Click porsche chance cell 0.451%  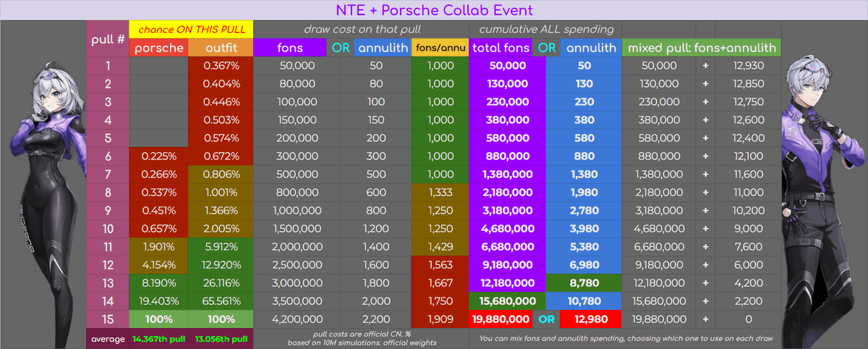click(158, 211)
